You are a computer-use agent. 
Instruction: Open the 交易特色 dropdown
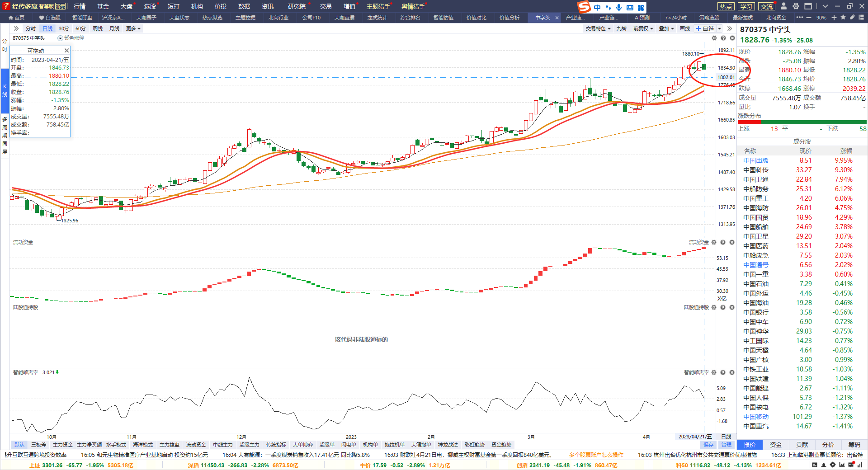[598, 28]
